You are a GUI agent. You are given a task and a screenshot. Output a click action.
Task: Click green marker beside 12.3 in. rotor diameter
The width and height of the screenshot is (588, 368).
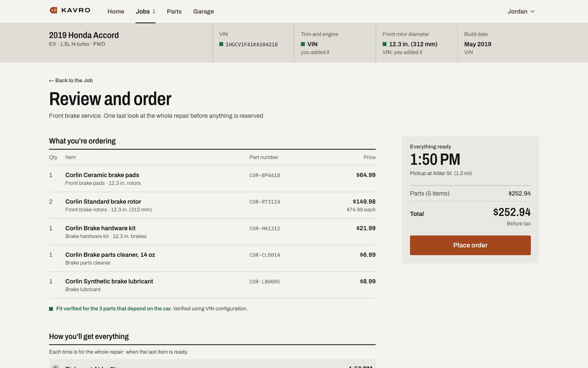click(x=384, y=44)
